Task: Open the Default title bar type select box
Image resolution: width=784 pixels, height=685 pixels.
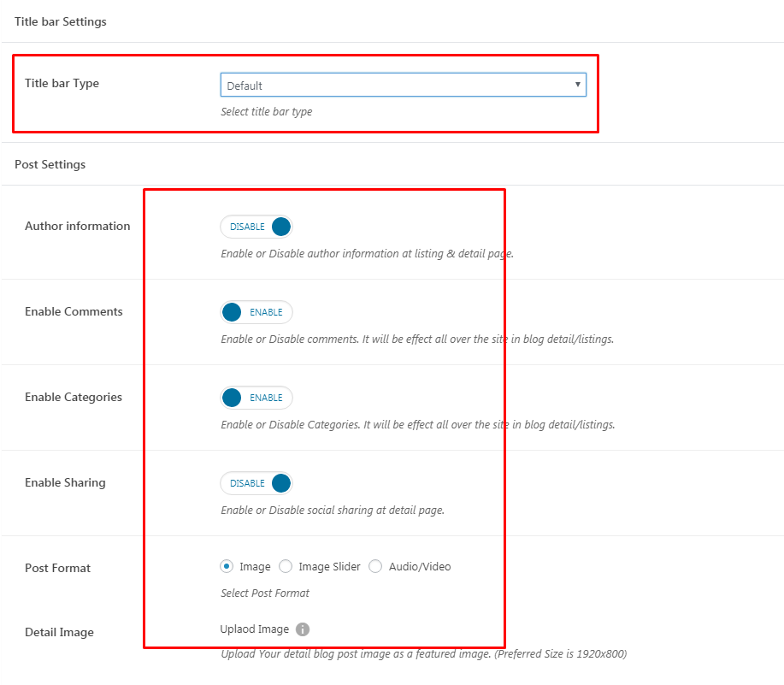Action: (x=403, y=85)
